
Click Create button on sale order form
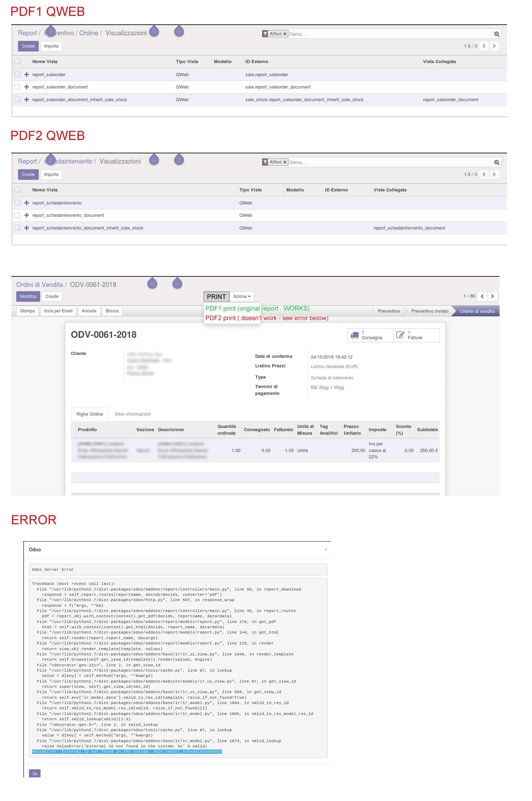pyautogui.click(x=52, y=296)
